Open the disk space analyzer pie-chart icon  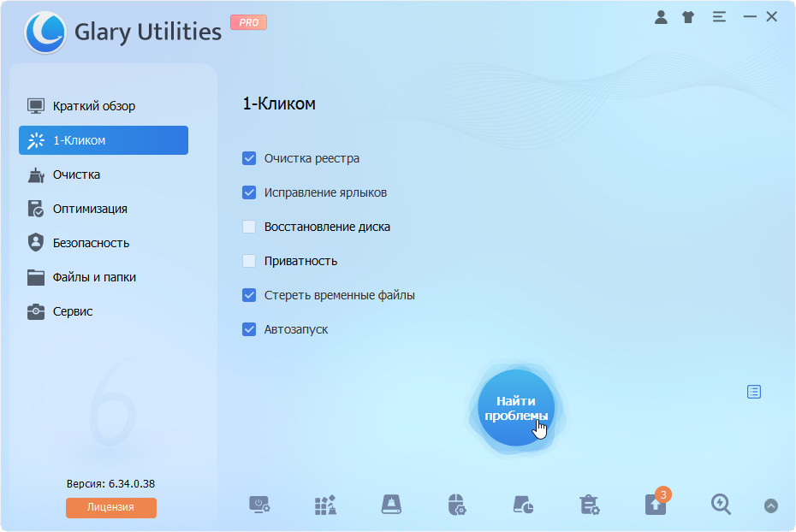pos(523,505)
